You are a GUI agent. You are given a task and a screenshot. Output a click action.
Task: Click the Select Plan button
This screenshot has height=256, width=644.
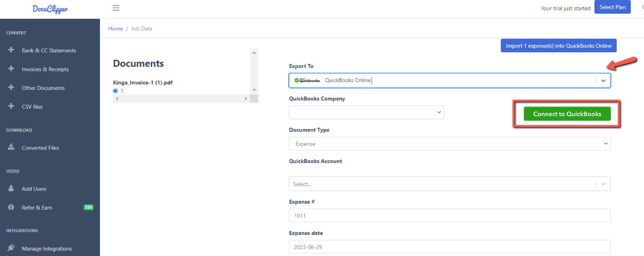(612, 7)
